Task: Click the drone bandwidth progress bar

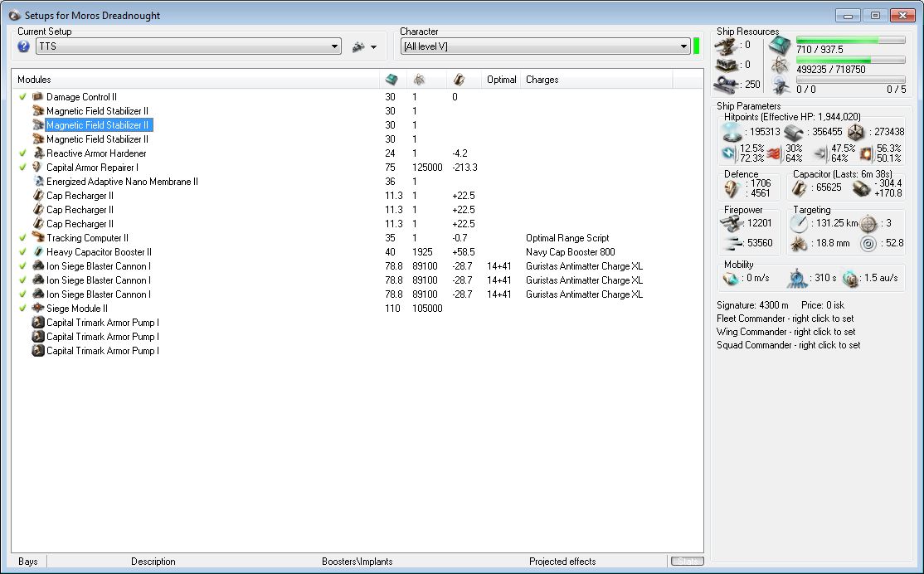Action: [x=850, y=80]
